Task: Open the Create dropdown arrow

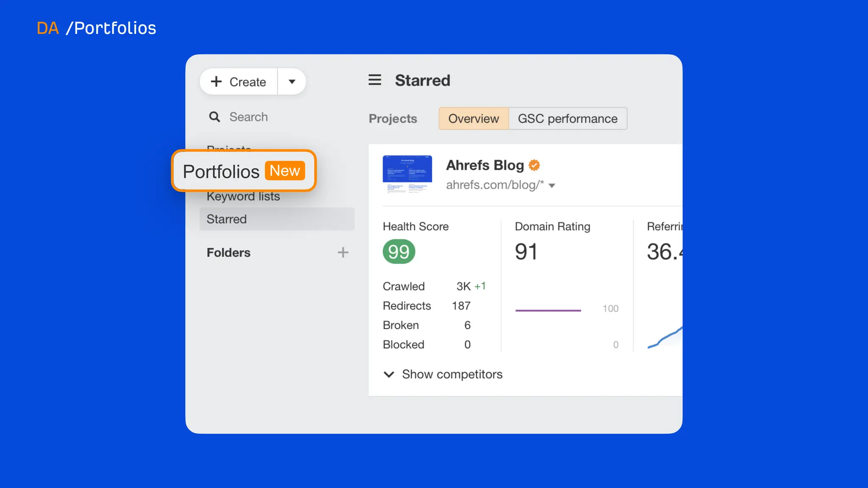Action: click(292, 82)
